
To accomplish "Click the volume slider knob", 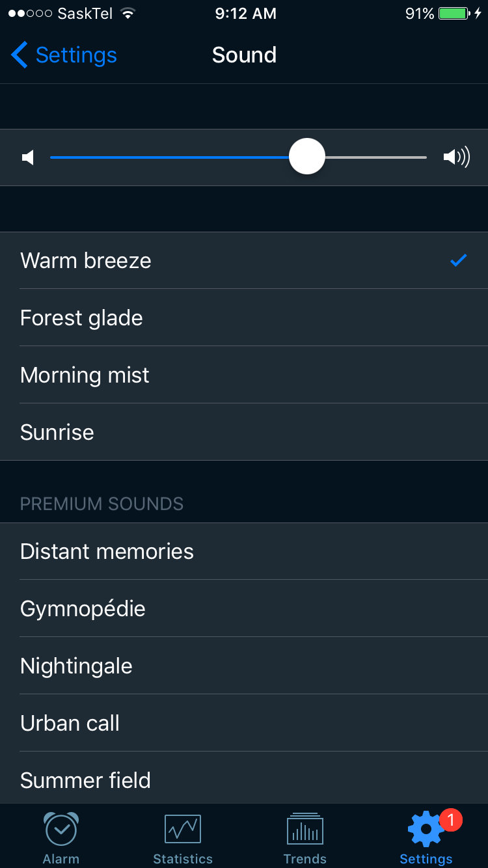I will tap(307, 156).
